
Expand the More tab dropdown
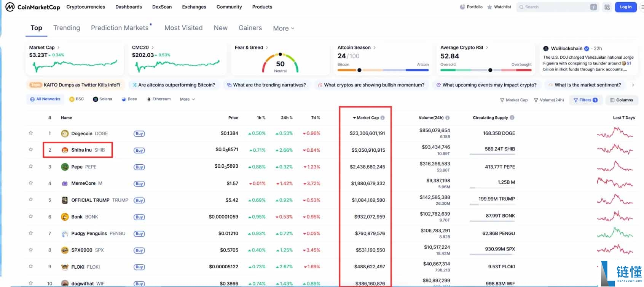coord(284,28)
